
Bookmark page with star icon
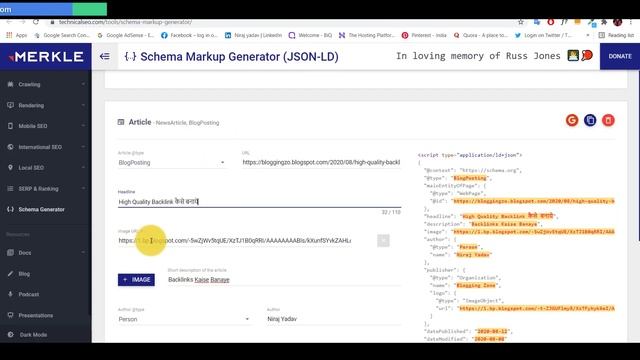click(521, 22)
